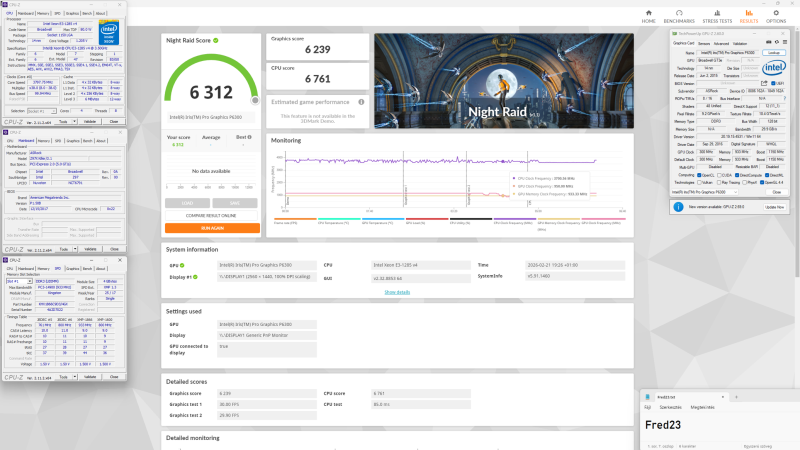Expand Tools arrow in top CPU-Z window
Viewport: 800px width, 450px height.
[x=74, y=121]
